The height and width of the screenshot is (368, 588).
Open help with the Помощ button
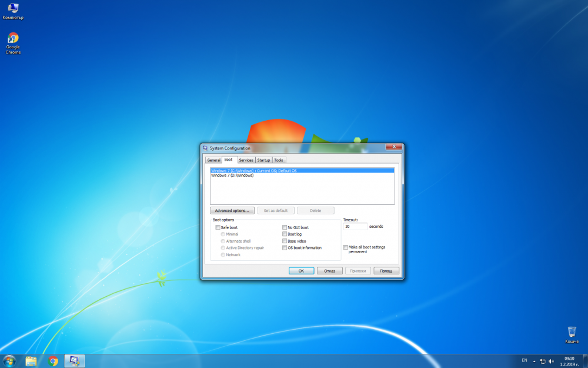click(x=386, y=271)
